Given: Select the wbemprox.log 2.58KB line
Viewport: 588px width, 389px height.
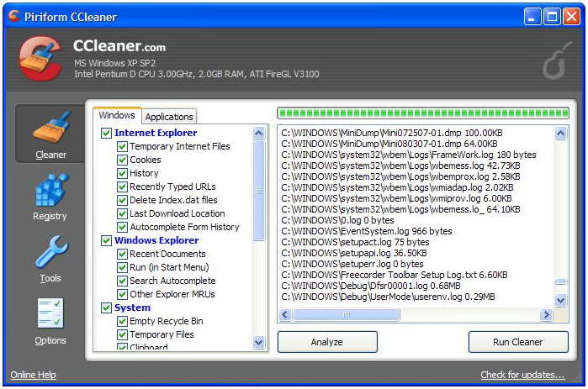Looking at the screenshot, I should [x=400, y=176].
